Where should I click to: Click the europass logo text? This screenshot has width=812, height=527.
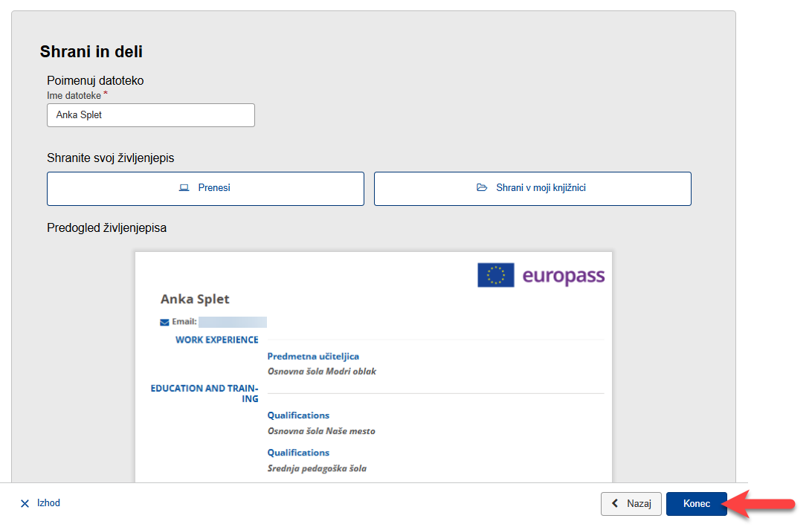[x=563, y=277]
